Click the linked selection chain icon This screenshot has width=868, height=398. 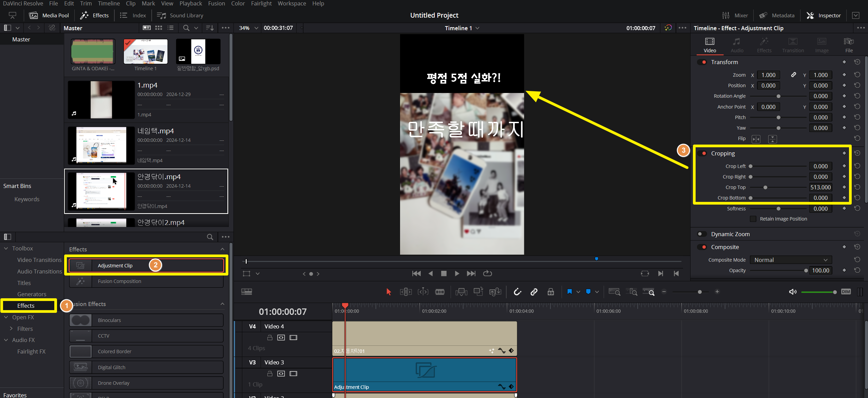click(x=534, y=292)
